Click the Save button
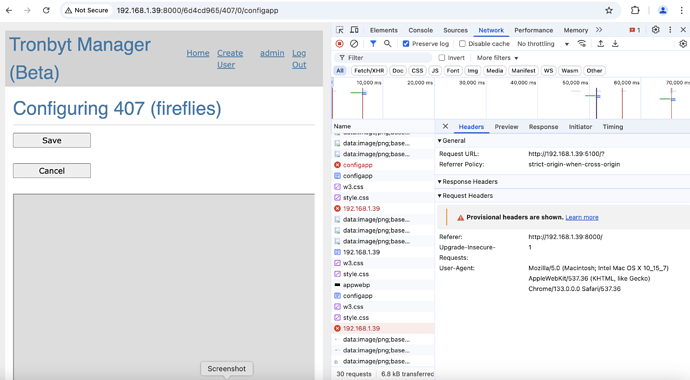The width and height of the screenshot is (690, 380). point(52,140)
